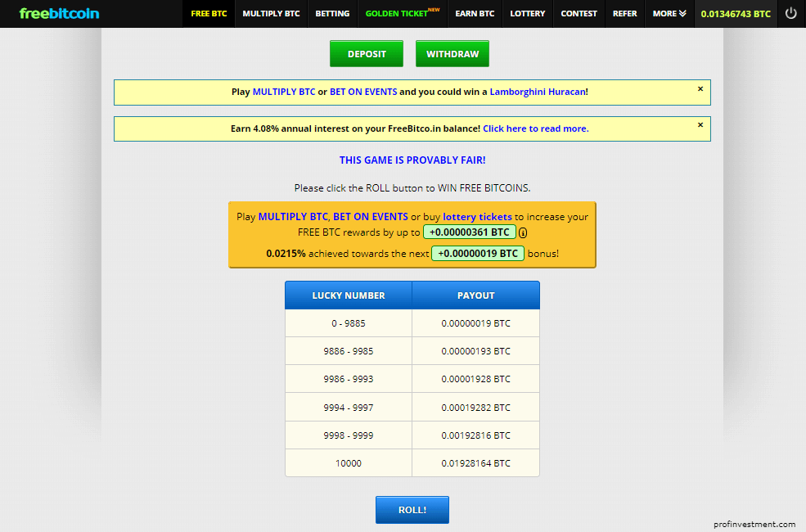Select the 0.00001928 BTC payout cell
Viewport: 806px width, 532px height.
click(476, 379)
